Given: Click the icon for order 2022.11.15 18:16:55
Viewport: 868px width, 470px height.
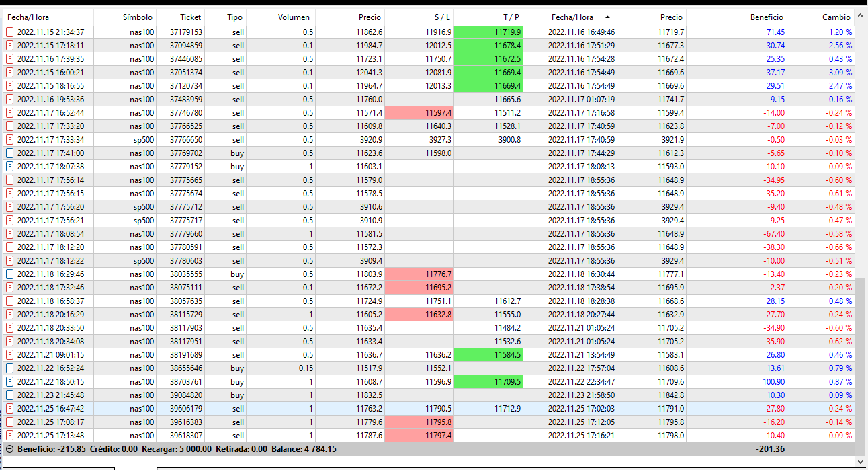Looking at the screenshot, I should click(x=9, y=85).
